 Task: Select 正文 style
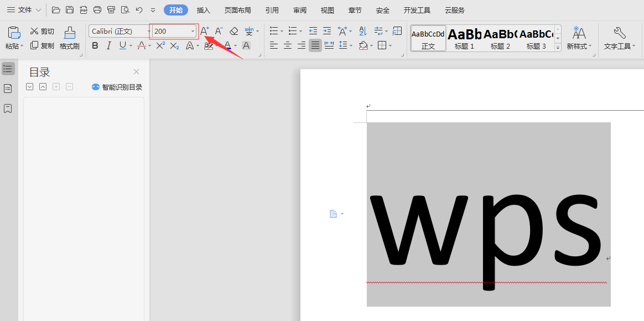point(428,38)
